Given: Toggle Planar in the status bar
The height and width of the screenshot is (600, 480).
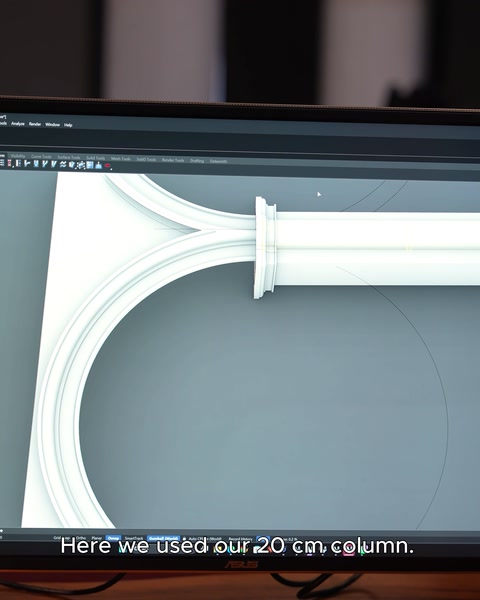Looking at the screenshot, I should coord(97,538).
